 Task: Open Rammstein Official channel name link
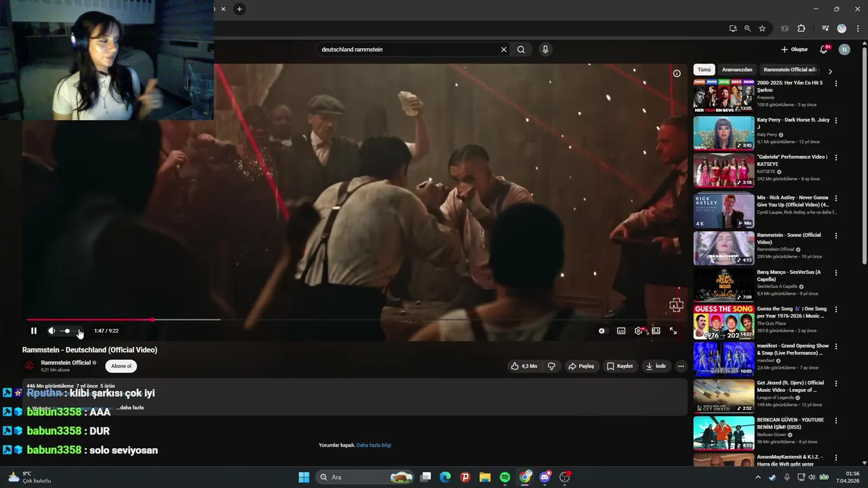point(66,363)
